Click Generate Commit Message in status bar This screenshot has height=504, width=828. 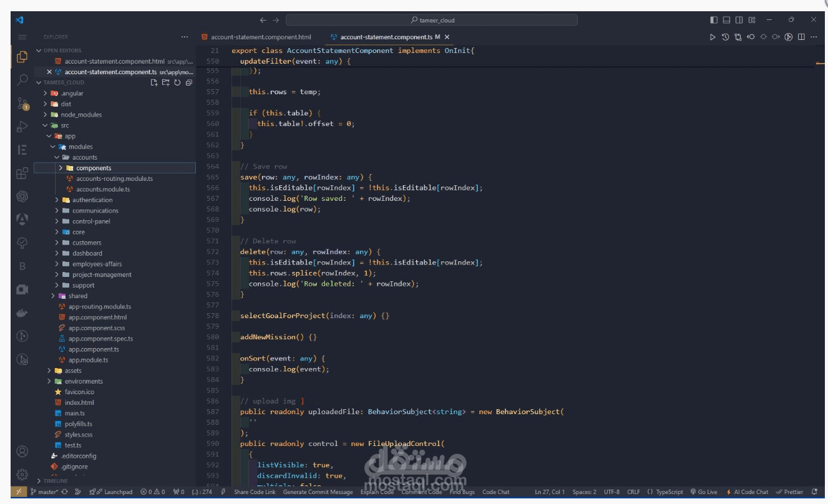click(x=318, y=492)
